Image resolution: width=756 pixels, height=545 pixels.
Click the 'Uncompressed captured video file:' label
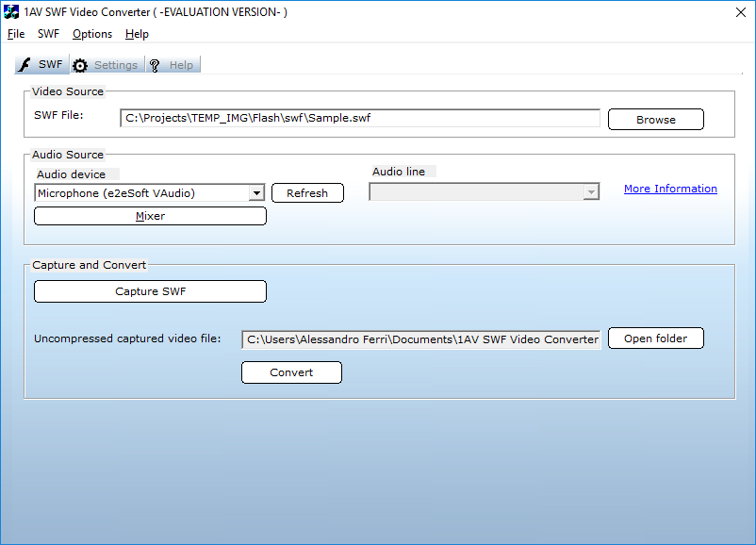coord(127,339)
